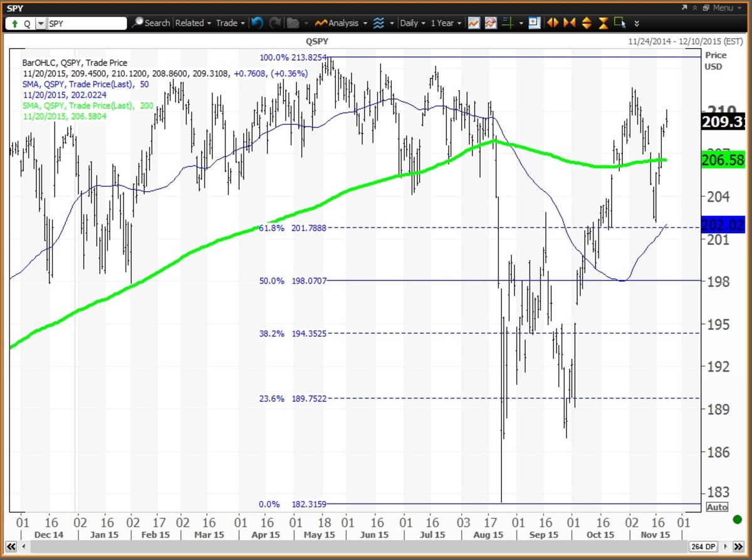Image resolution: width=752 pixels, height=560 pixels.
Task: Open the Trade menu
Action: pyautogui.click(x=231, y=23)
